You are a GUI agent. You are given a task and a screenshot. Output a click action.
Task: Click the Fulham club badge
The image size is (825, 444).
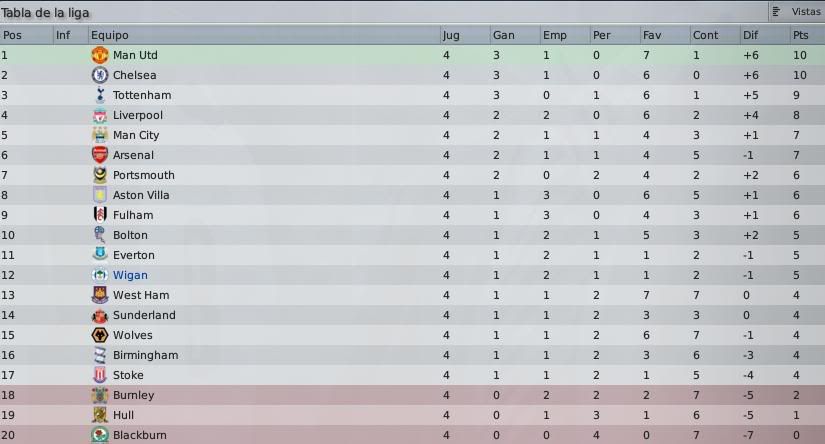(x=99, y=215)
